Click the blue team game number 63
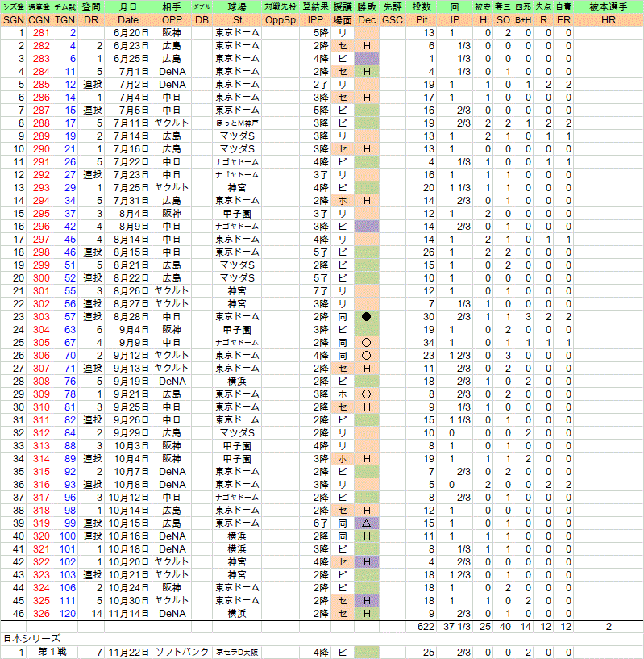 pos(70,329)
